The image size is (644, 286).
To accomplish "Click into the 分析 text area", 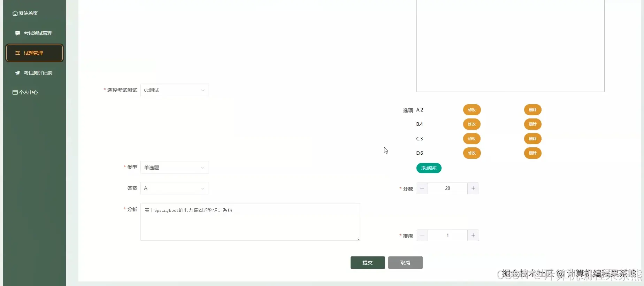I will (250, 222).
